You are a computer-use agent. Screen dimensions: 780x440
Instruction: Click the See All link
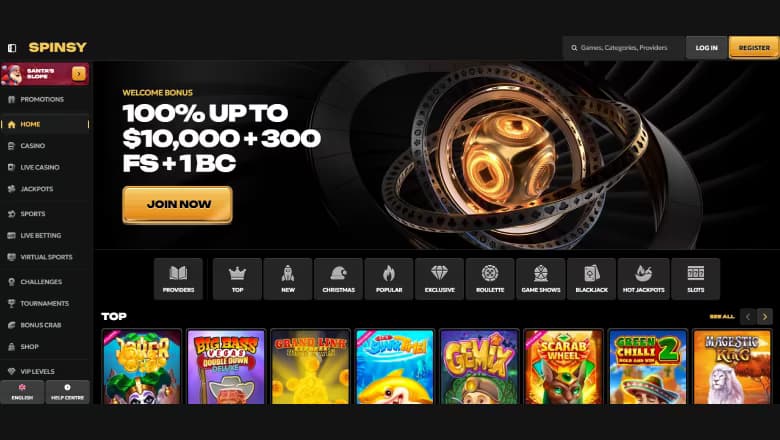pos(722,317)
